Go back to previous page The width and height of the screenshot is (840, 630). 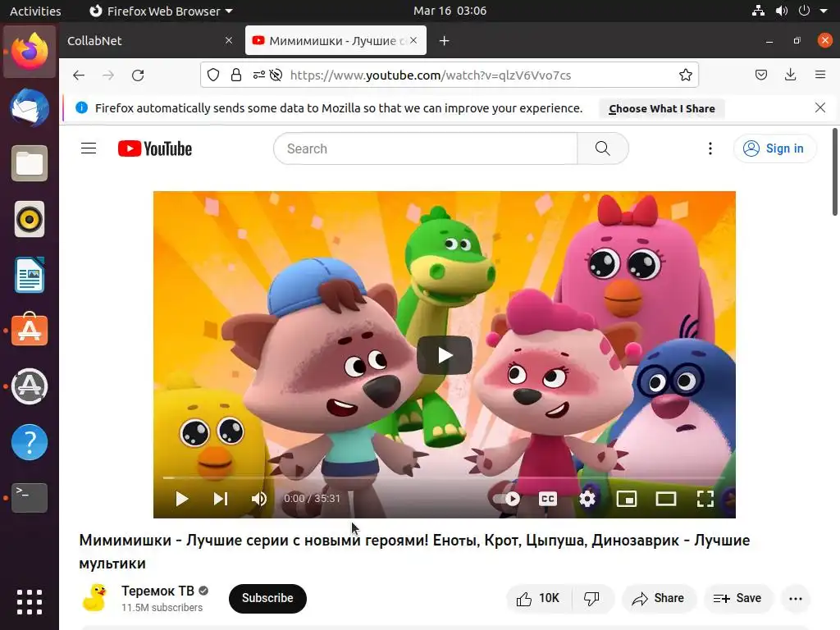79,75
